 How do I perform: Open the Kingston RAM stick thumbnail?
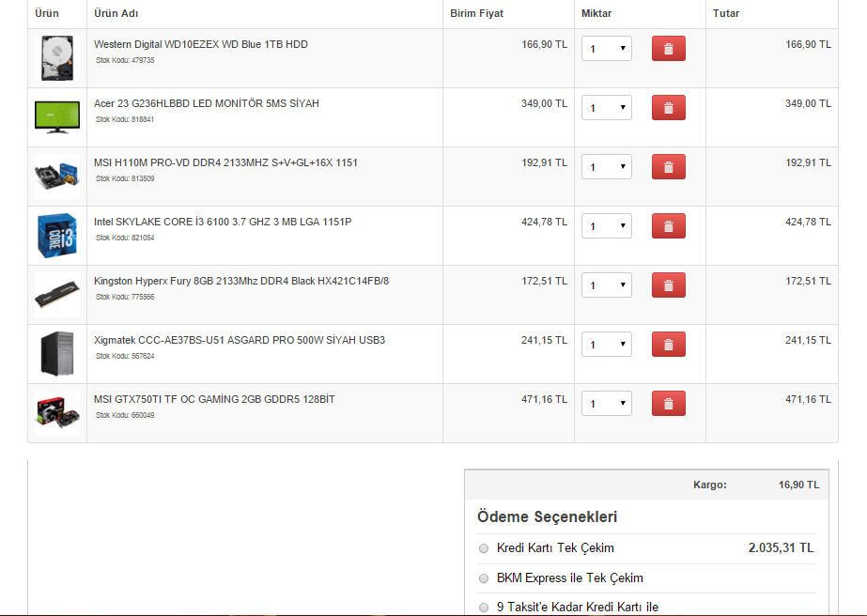pyautogui.click(x=57, y=295)
